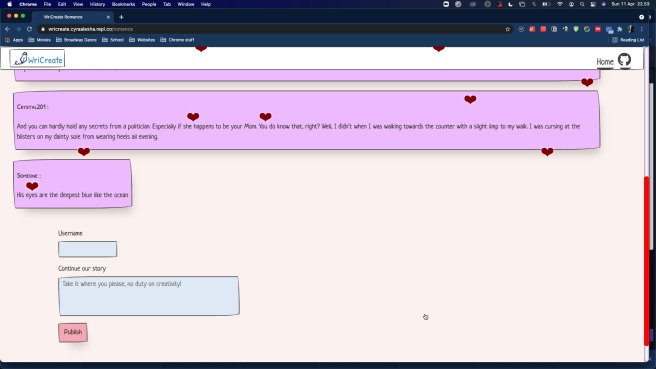
Task: Expand the Websites bookmark folder
Action: 142,40
